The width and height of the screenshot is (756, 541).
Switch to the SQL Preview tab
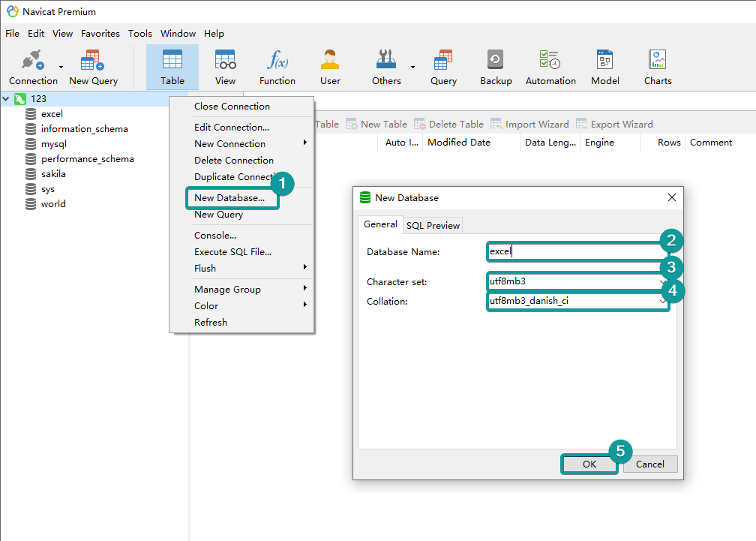coord(433,225)
